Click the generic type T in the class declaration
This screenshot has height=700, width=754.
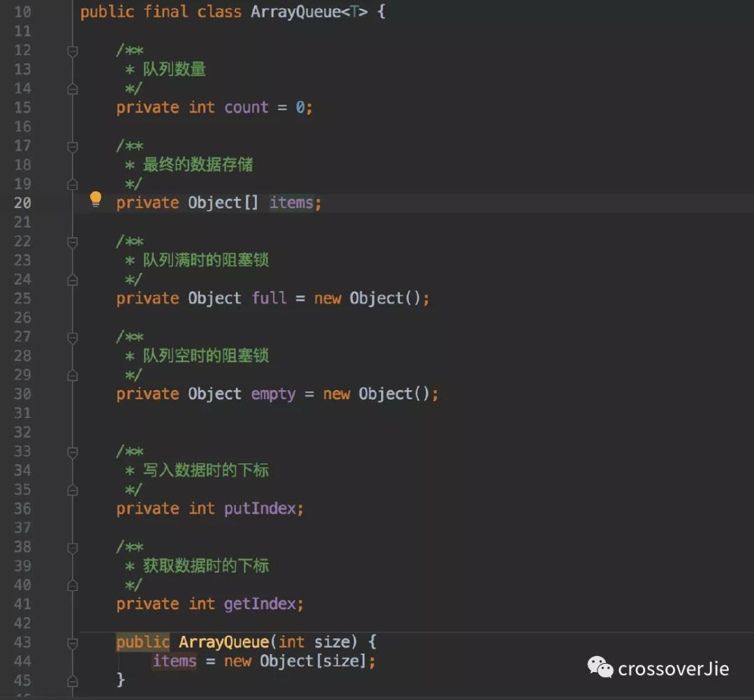[x=354, y=12]
